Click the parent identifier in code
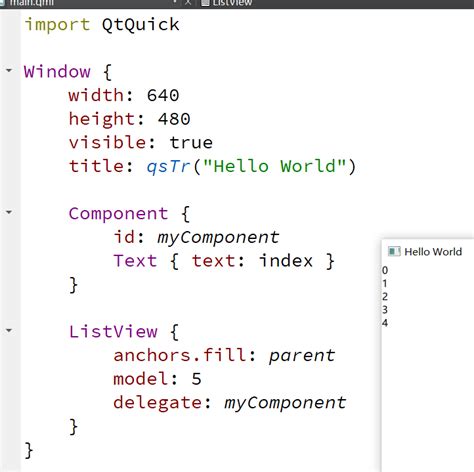 302,356
